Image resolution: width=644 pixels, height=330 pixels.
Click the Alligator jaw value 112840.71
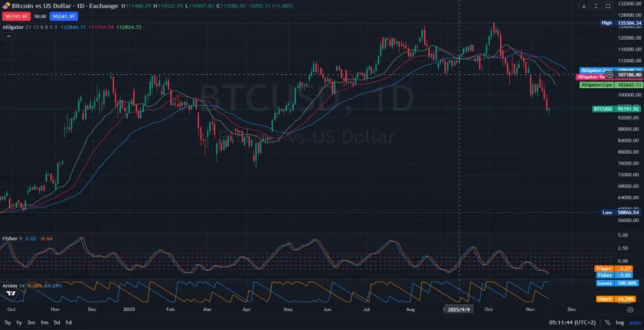(x=73, y=26)
